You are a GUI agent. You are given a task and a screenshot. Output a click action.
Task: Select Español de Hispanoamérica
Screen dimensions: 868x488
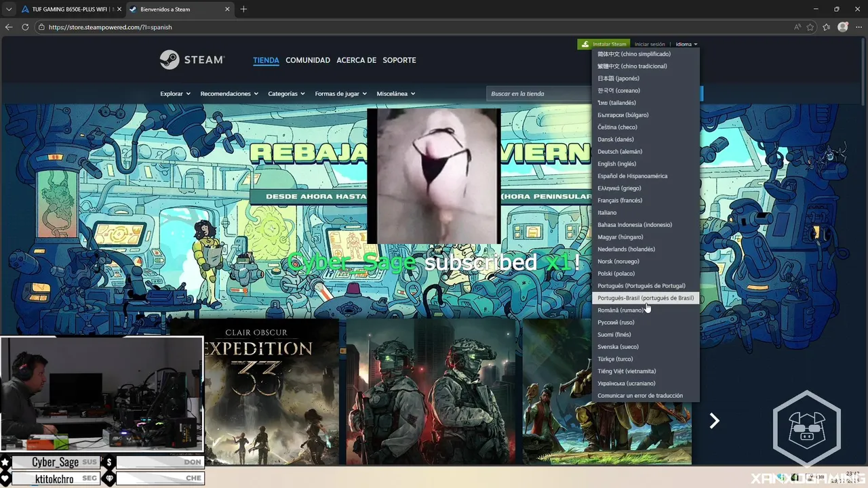pos(645,176)
